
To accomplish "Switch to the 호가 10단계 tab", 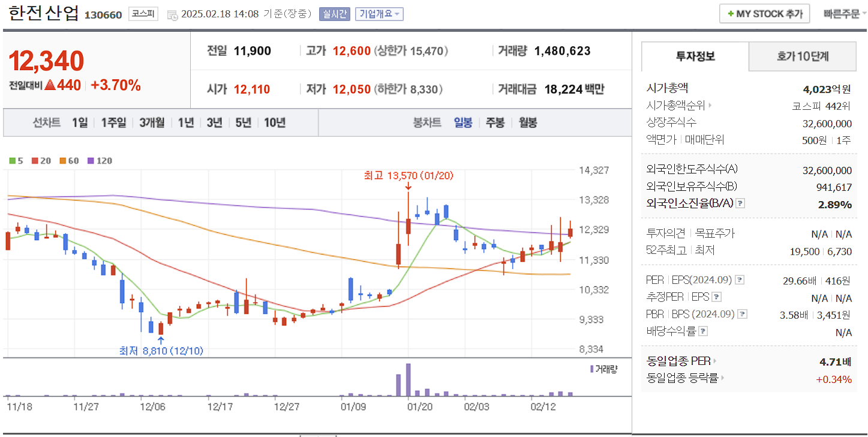I will click(x=802, y=56).
